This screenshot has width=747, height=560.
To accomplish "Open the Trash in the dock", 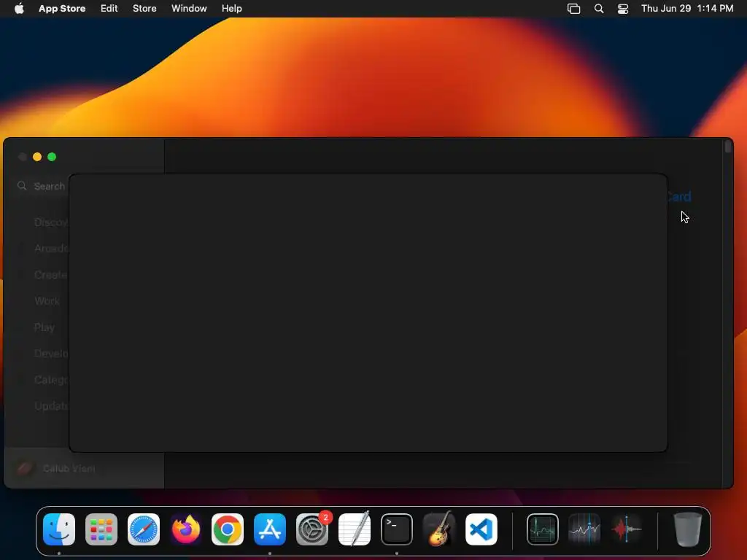I will 687,529.
